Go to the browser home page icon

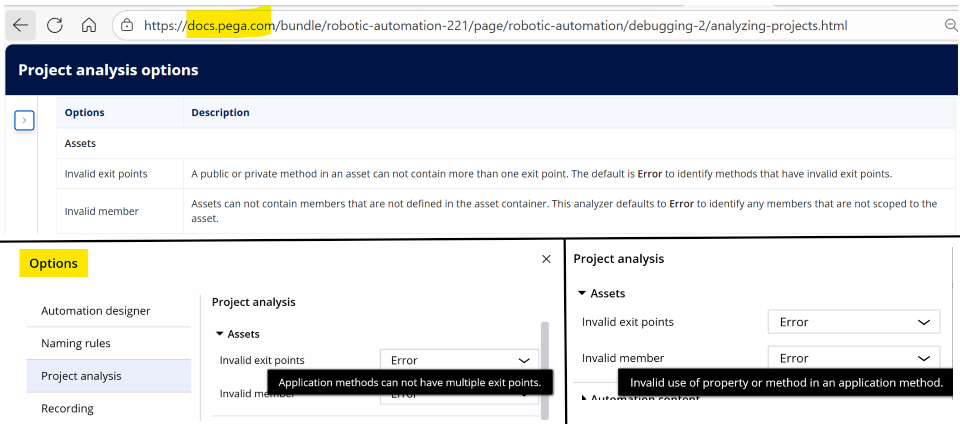click(89, 25)
